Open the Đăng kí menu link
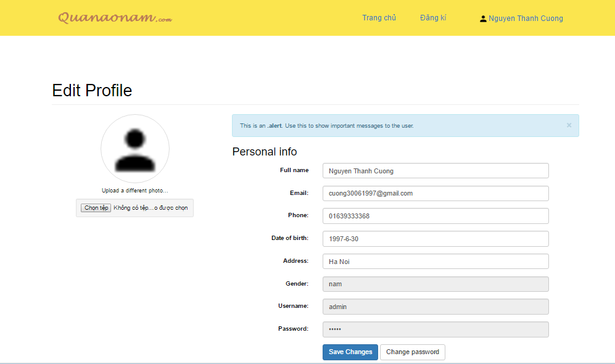This screenshot has height=364, width=615. pyautogui.click(x=433, y=18)
